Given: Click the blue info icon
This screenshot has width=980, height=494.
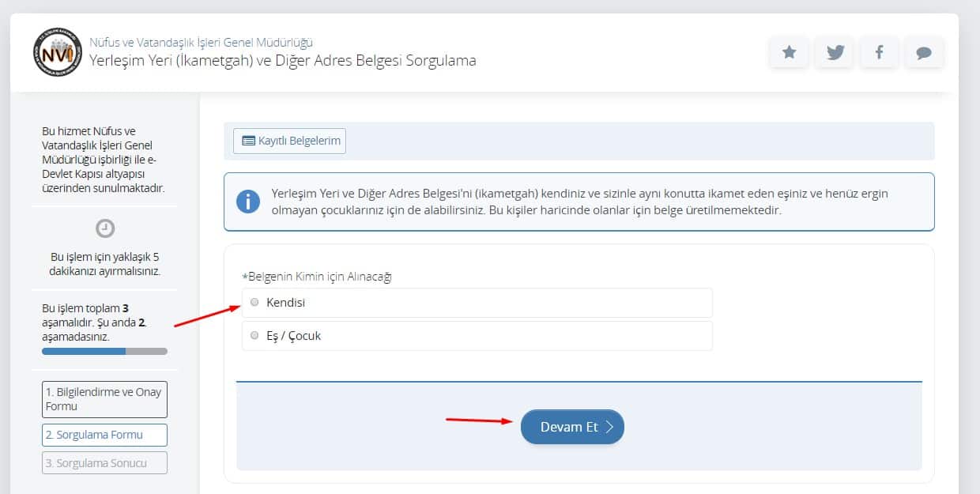Looking at the screenshot, I should pyautogui.click(x=248, y=201).
